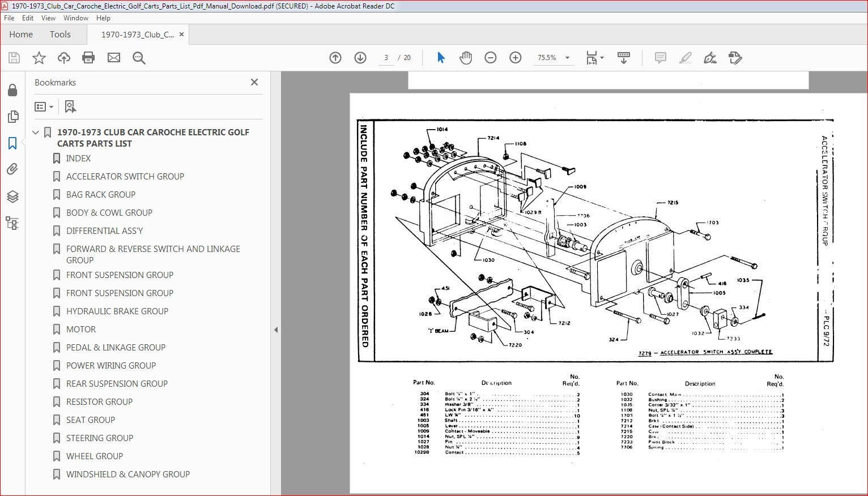Viewport: 868px width, 496px height.
Task: Open the File menu
Action: [x=9, y=18]
